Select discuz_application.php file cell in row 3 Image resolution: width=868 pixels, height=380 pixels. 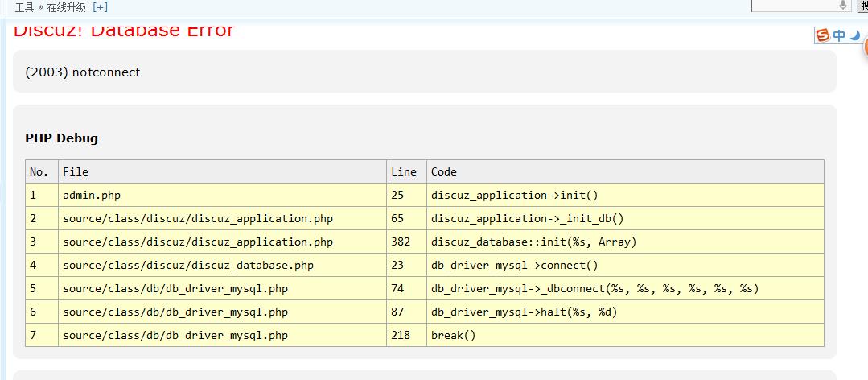[223, 242]
